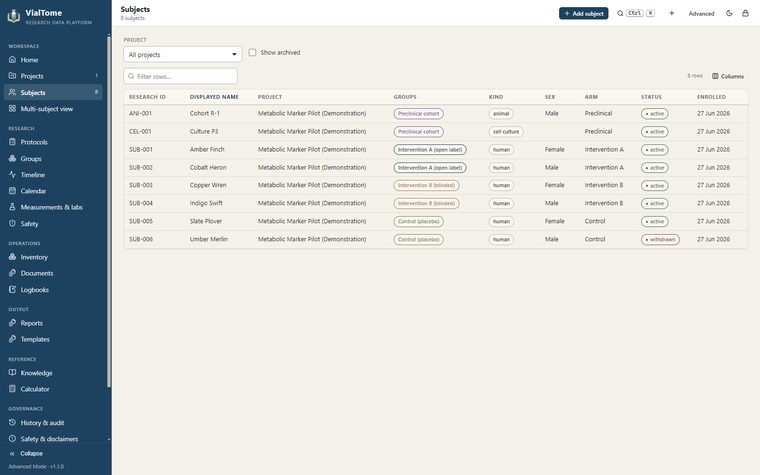Sort by Research ID column header

(147, 97)
